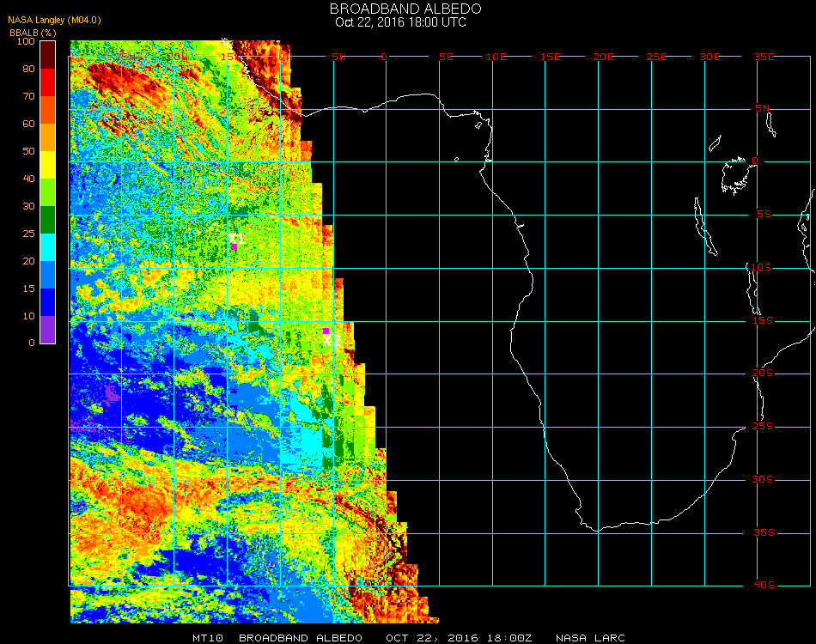Click the NASA LARC text in footer
Viewport: 816px width, 644px height.
[590, 638]
